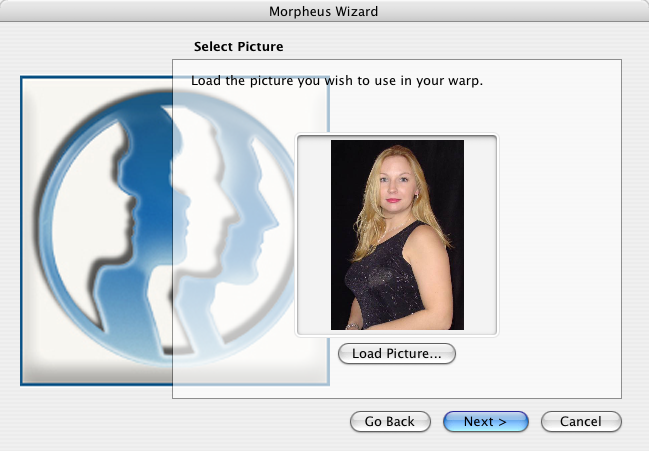Click the gray margin left of the portrait
Image resolution: width=649 pixels, height=451 pixels.
coord(314,235)
